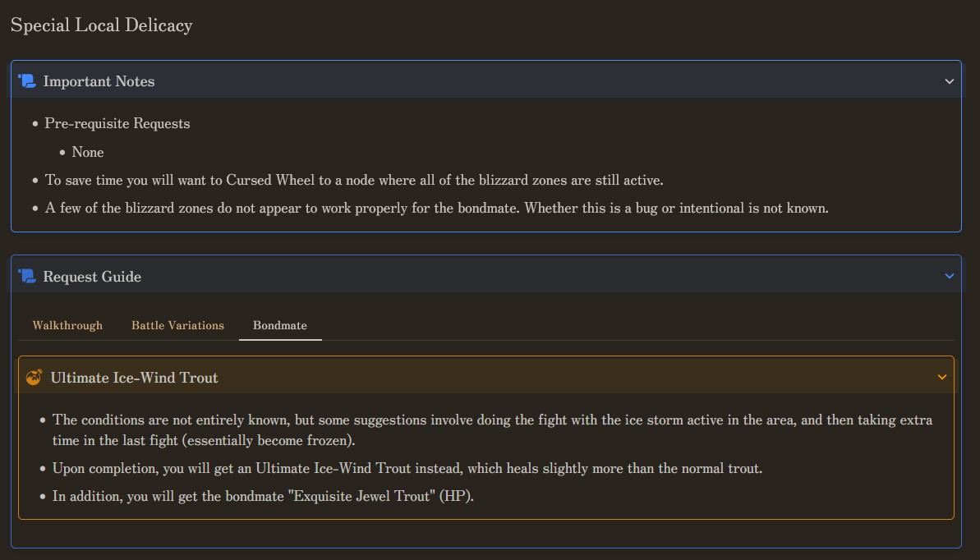Click the paragraph about unknown conditions
The image size is (980, 560).
492,429
